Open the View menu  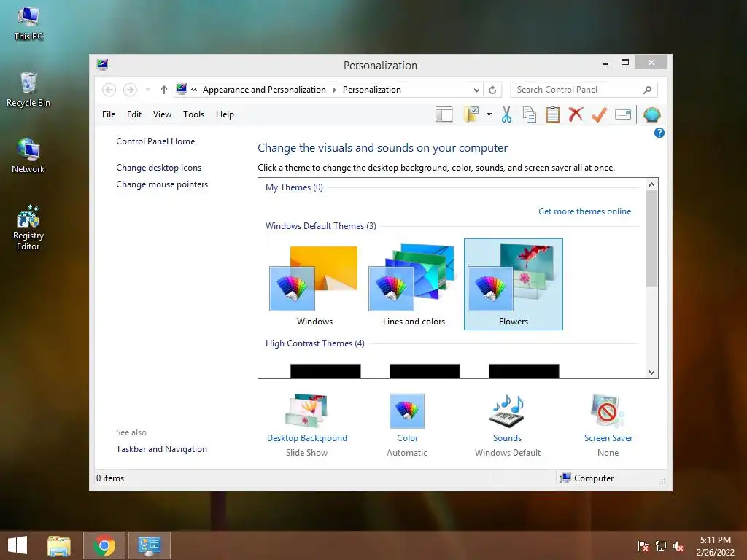162,114
